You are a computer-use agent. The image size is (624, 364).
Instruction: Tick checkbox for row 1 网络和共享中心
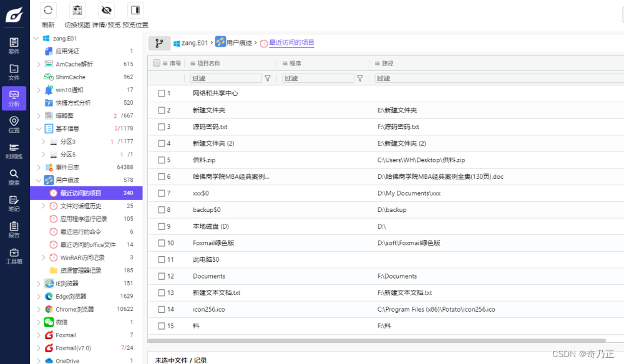pyautogui.click(x=161, y=93)
